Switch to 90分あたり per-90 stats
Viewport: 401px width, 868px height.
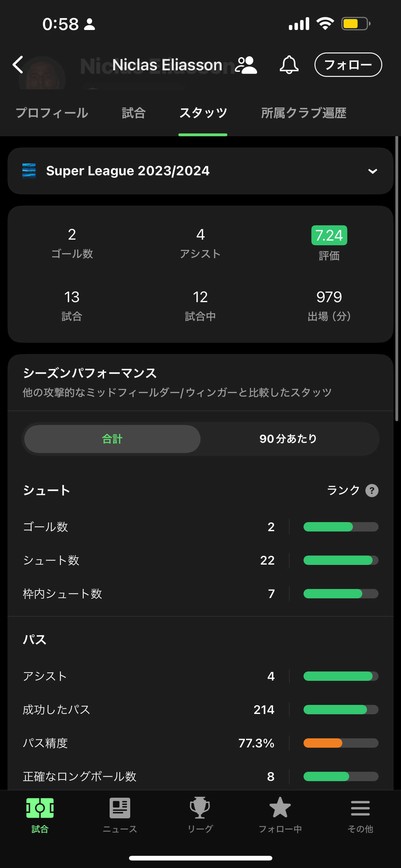[x=288, y=439]
